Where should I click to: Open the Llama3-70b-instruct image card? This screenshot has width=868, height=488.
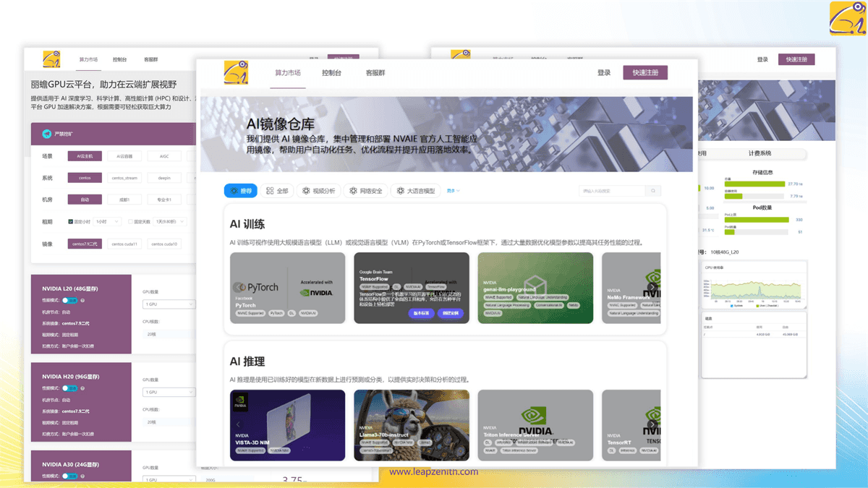pos(412,425)
